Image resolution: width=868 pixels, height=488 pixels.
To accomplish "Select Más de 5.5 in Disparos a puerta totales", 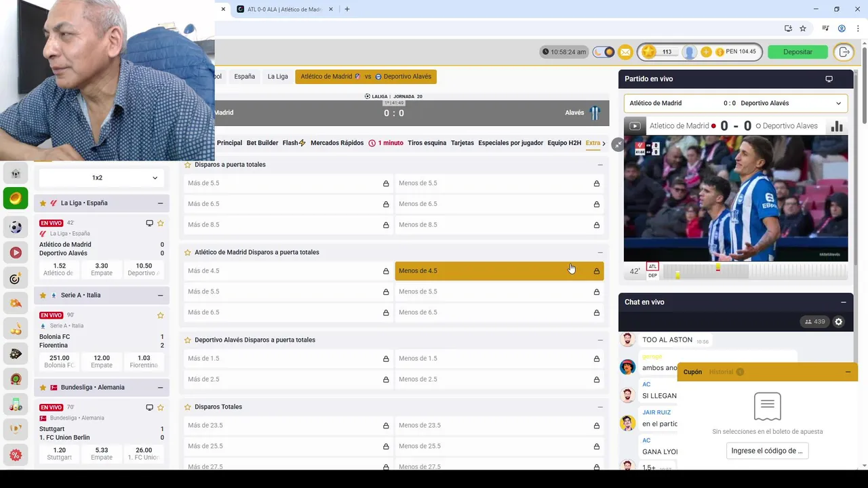I will click(288, 183).
